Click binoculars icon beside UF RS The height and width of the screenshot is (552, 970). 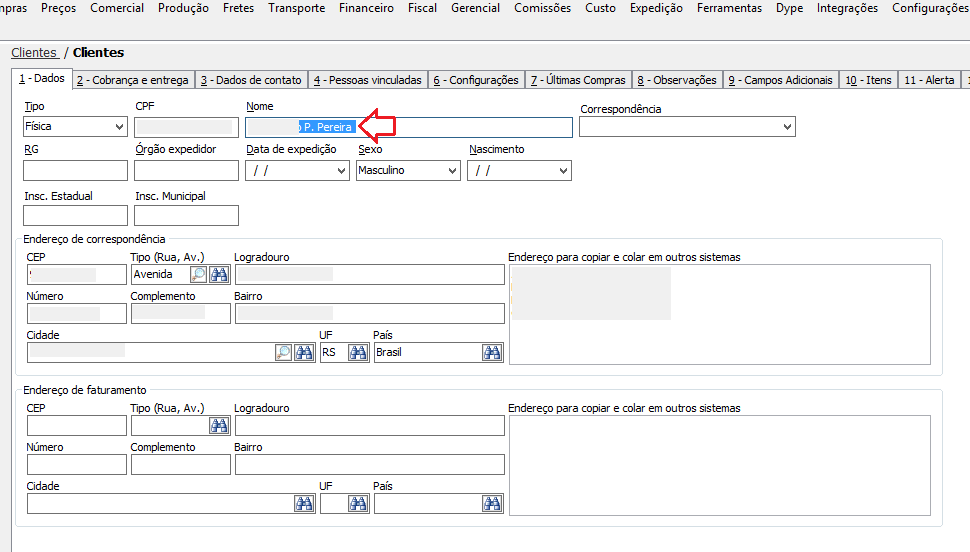click(x=358, y=352)
